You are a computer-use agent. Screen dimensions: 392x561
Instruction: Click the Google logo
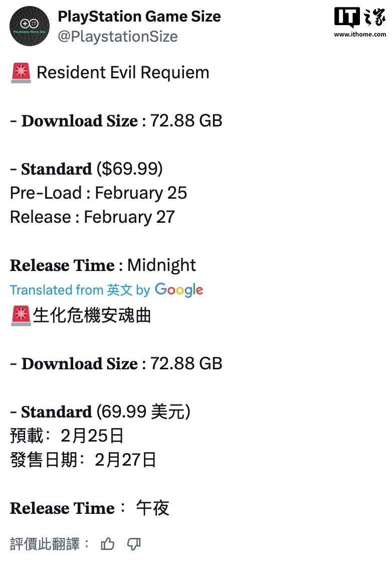click(x=179, y=290)
